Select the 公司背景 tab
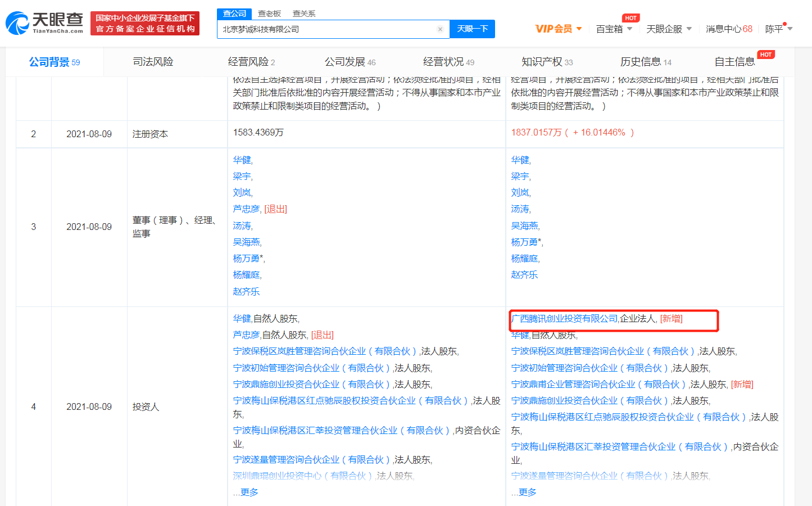Image resolution: width=812 pixels, height=506 pixels. [55, 62]
